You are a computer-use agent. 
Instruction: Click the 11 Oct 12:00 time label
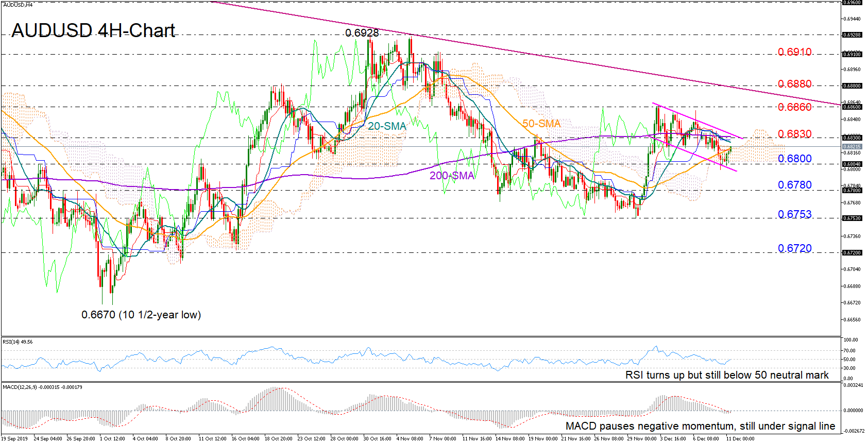pos(212,439)
